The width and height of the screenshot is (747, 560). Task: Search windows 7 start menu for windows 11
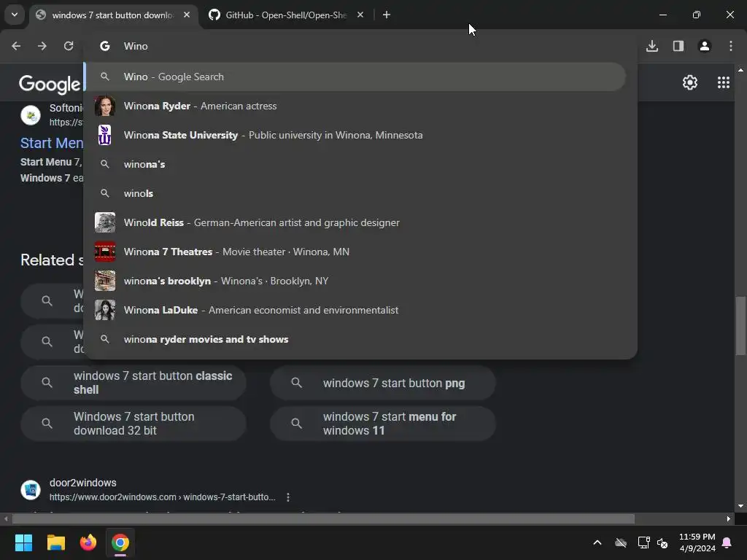coord(383,424)
